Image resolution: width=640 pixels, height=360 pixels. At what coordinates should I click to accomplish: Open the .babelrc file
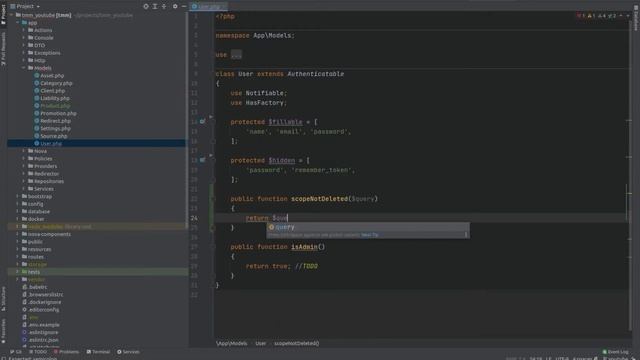pos(35,287)
